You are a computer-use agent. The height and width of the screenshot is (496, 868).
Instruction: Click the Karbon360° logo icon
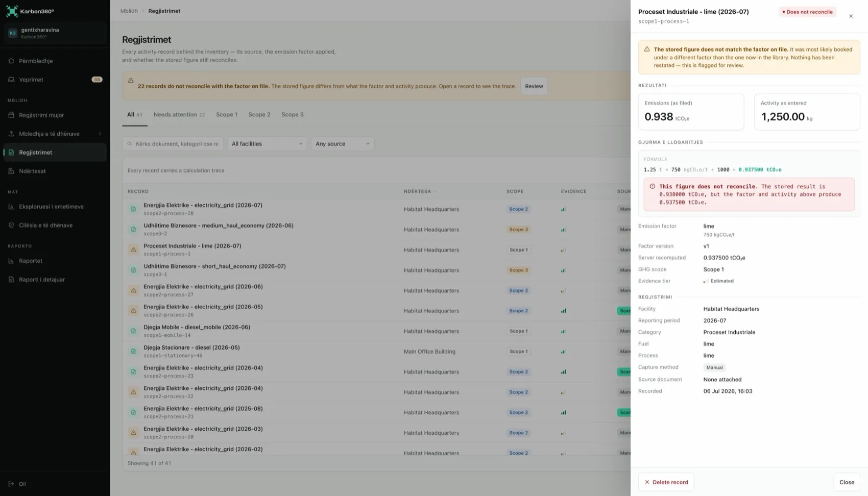[12, 11]
